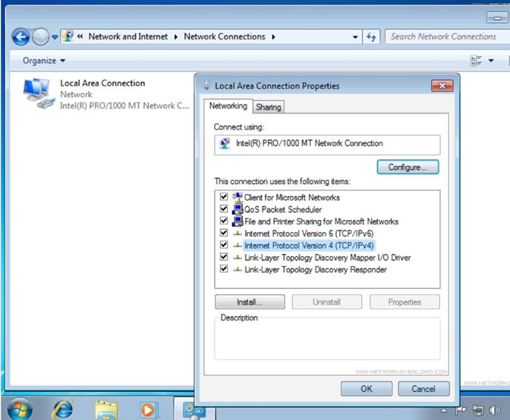The width and height of the screenshot is (510, 420).
Task: Click the Uninstall button
Action: pos(327,302)
